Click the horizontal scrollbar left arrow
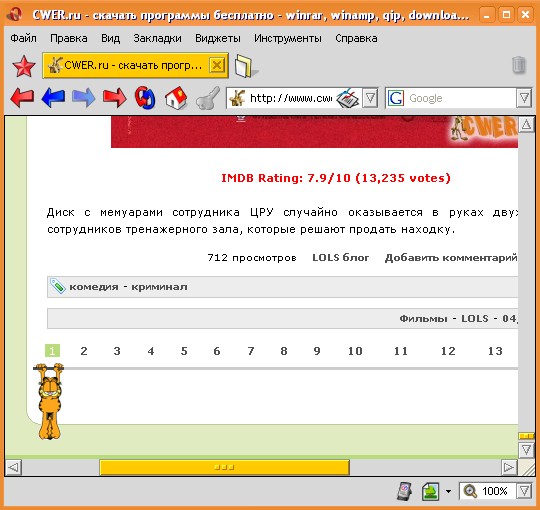The image size is (540, 510). click(13, 467)
